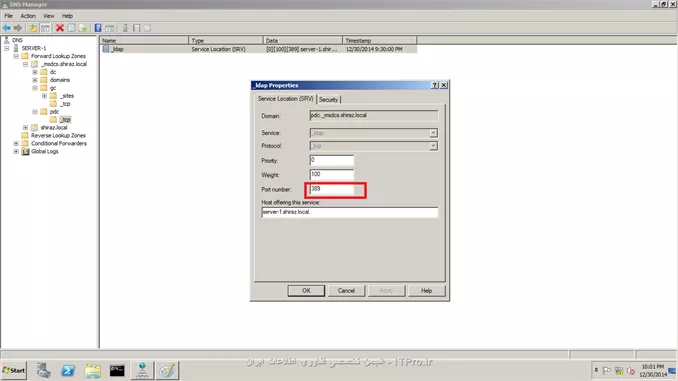The image size is (678, 381).
Task: Switch to the Security tab
Action: pos(329,99)
